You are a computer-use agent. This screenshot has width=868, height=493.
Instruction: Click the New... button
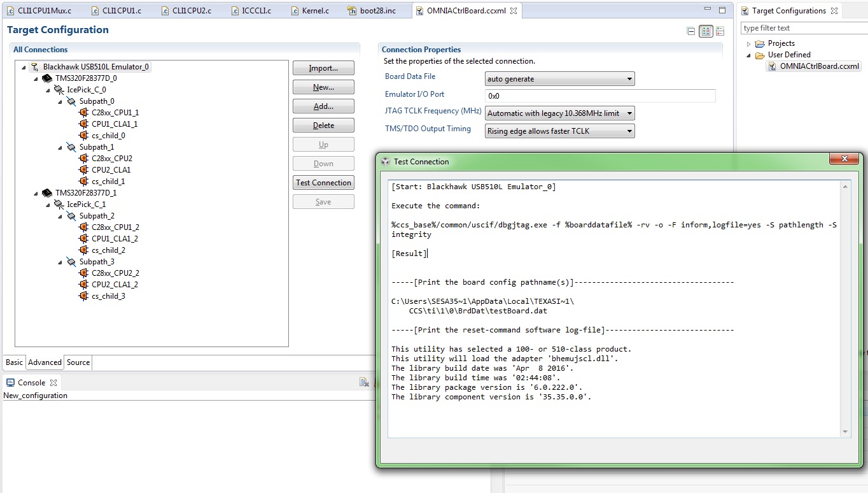323,87
